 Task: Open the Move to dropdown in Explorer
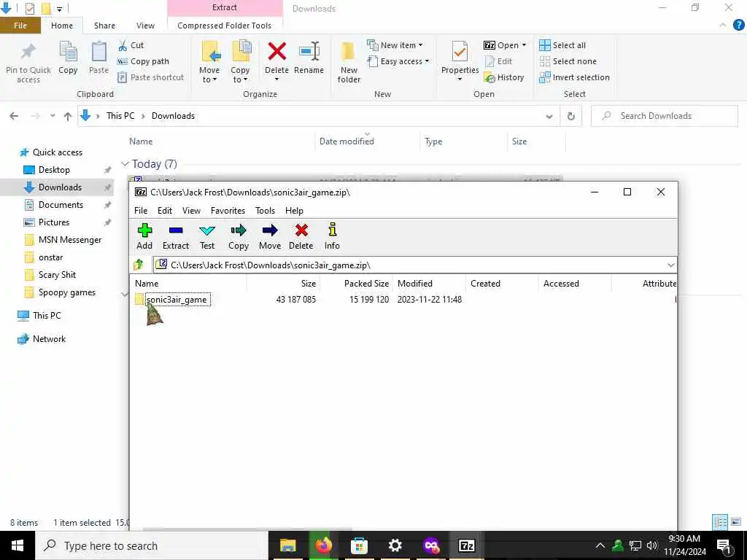click(x=209, y=63)
